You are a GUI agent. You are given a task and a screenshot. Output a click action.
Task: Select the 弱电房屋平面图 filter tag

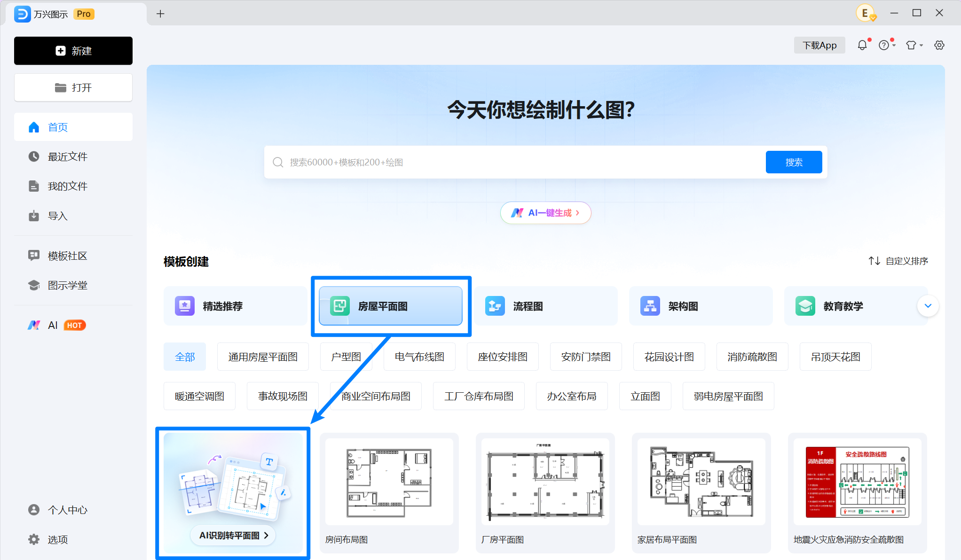pos(728,396)
